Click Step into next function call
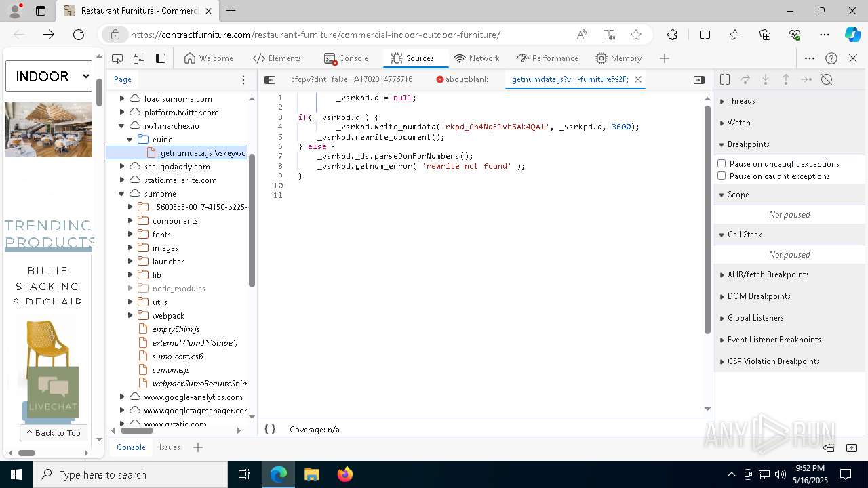The height and width of the screenshot is (488, 868). tap(766, 79)
